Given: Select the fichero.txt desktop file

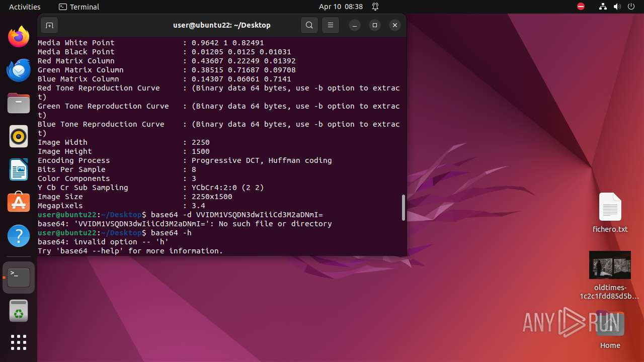Looking at the screenshot, I should click(610, 213).
